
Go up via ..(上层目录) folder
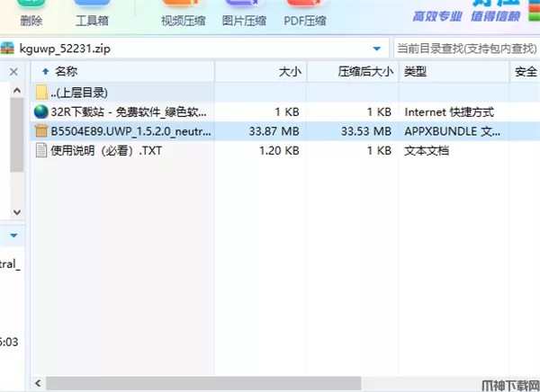click(x=79, y=93)
